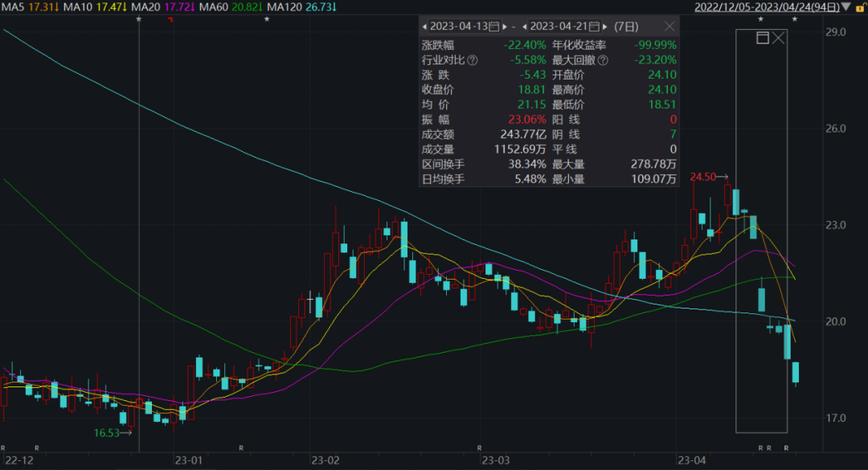Step end date forward one day
868x470 pixels.
604,27
